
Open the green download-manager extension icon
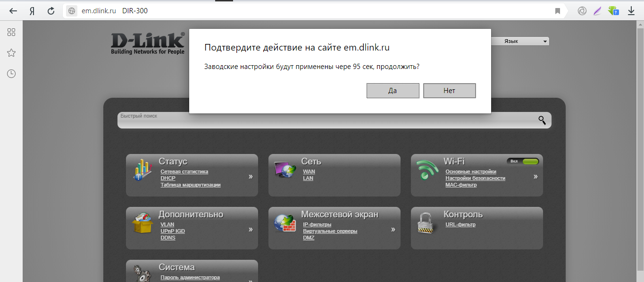pyautogui.click(x=613, y=11)
